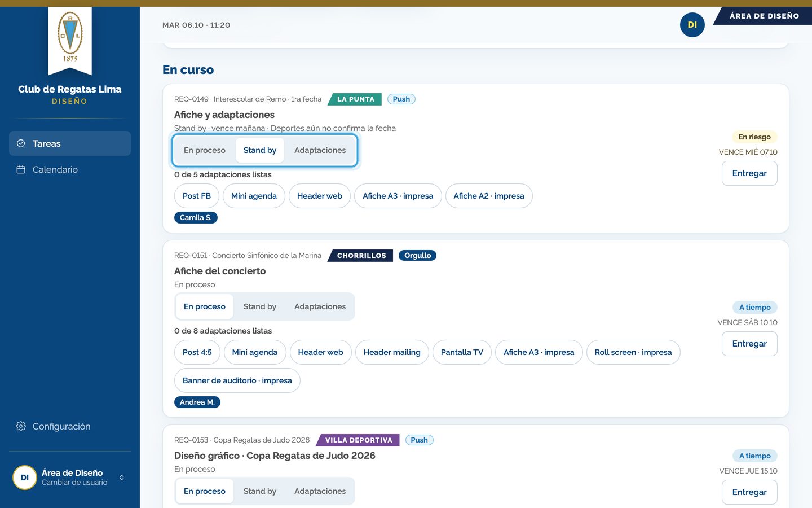The height and width of the screenshot is (508, 812).
Task: Mark Header mailing adaptation as done
Action: coord(392,352)
